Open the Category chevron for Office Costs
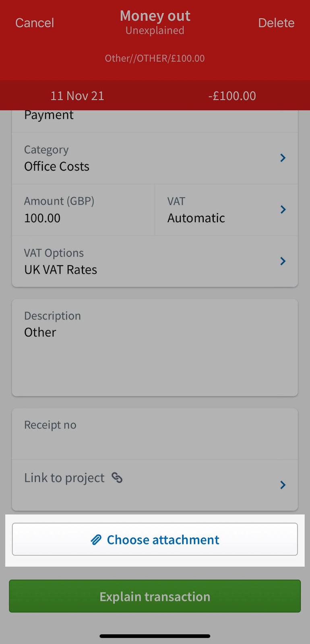 pos(283,158)
